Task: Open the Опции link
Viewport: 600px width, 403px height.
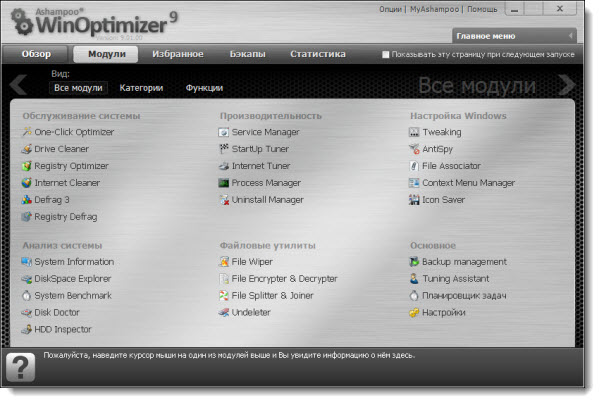Action: (390, 9)
